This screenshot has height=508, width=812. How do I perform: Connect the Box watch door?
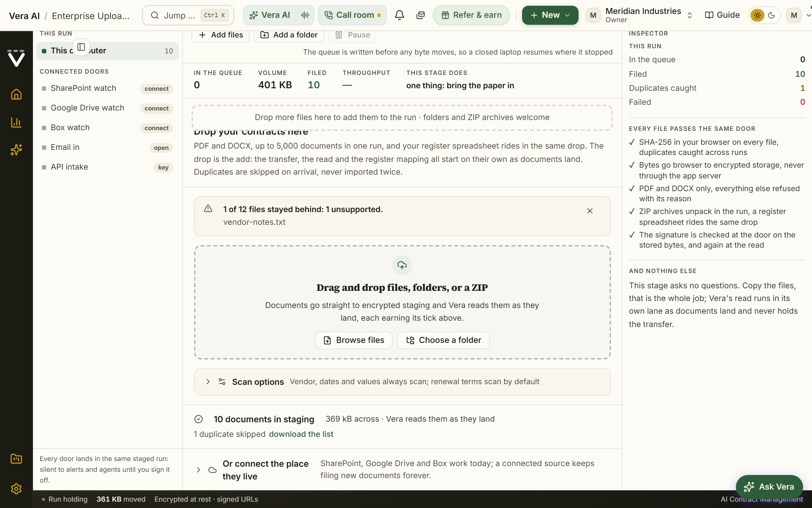point(156,128)
